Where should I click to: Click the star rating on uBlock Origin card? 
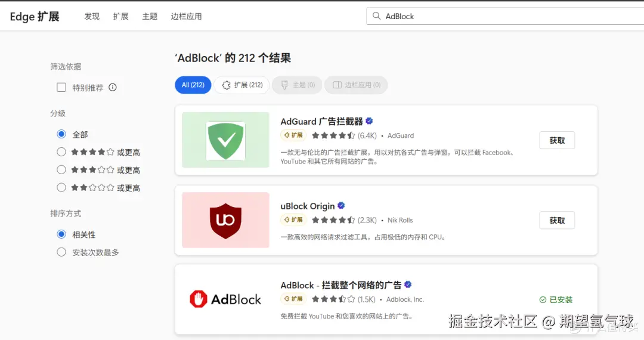click(x=333, y=220)
